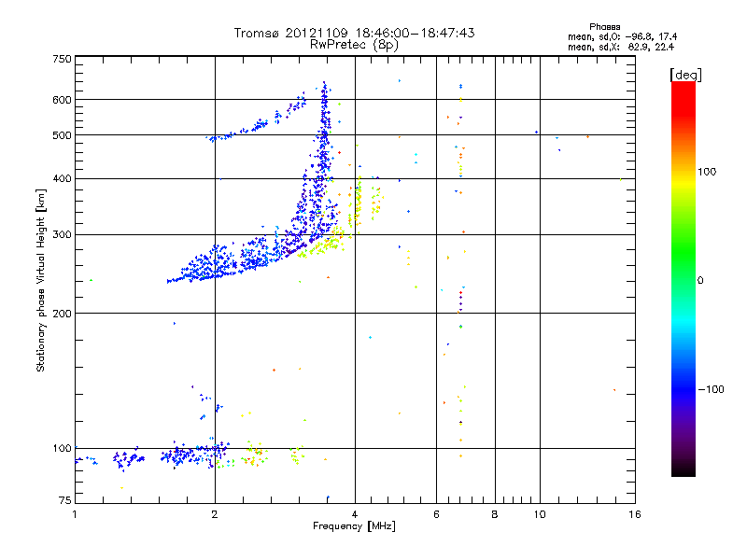Screen dimensions: 747x560
Task: Click the y-axis tick label "300"
Action: 62,235
